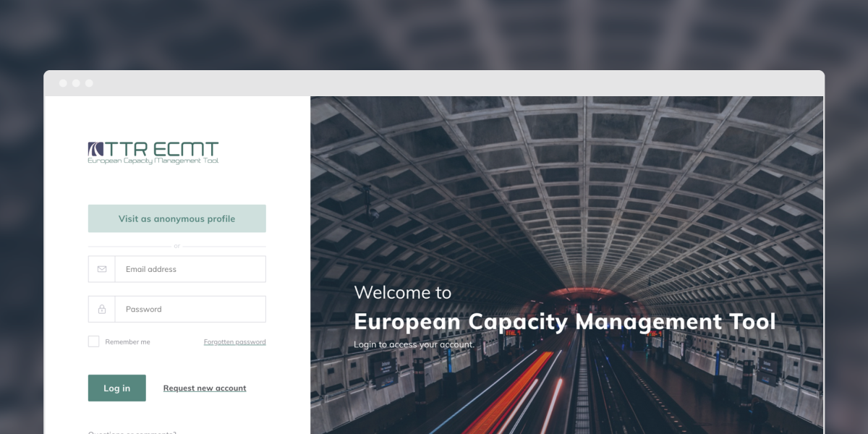Select the Log in button
This screenshot has width=868, height=434.
(117, 388)
